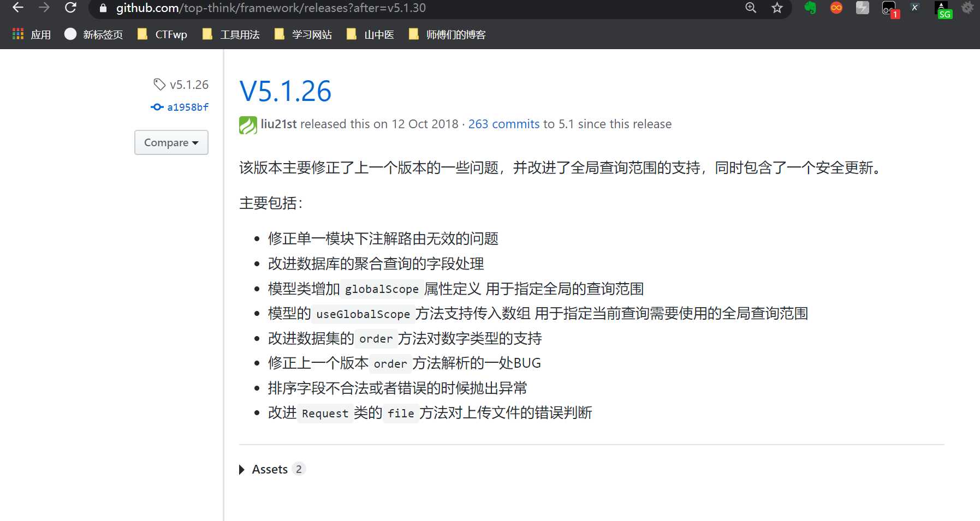Go back with the browser back arrow
980x521 pixels.
pyautogui.click(x=18, y=8)
